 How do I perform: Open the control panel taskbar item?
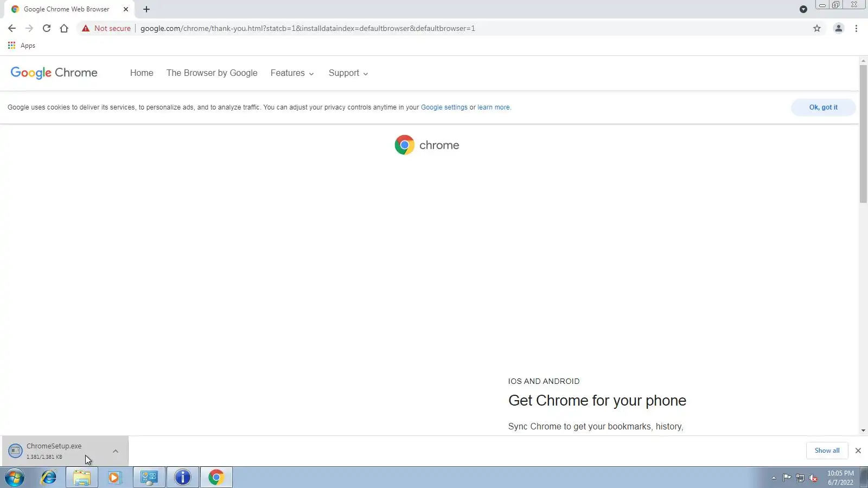tap(149, 478)
